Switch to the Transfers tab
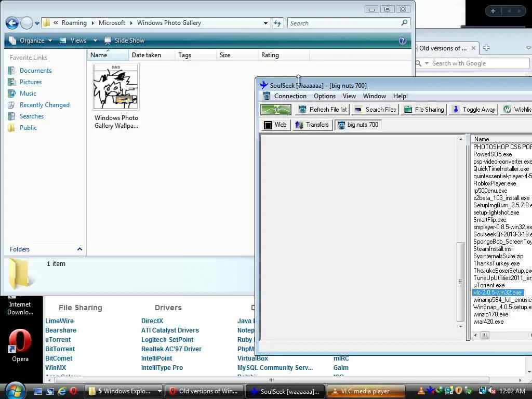 (312, 125)
